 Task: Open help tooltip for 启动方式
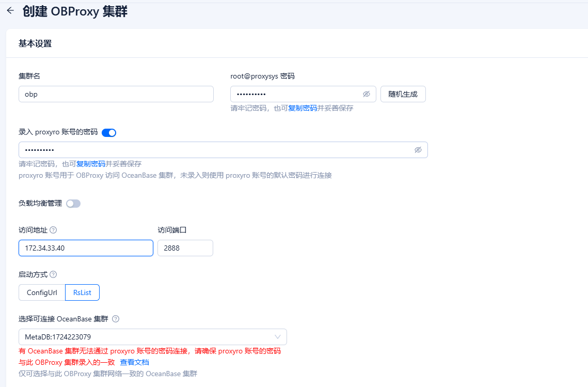(x=53, y=274)
